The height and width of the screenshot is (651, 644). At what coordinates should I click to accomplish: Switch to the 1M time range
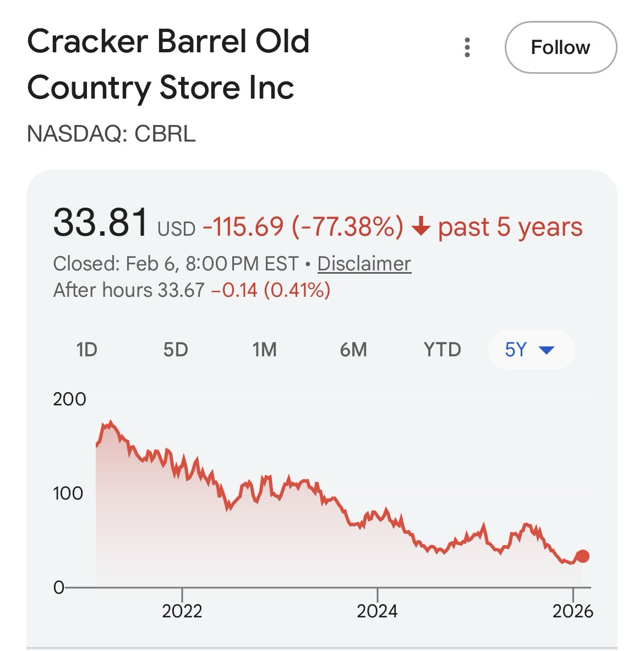(x=264, y=350)
